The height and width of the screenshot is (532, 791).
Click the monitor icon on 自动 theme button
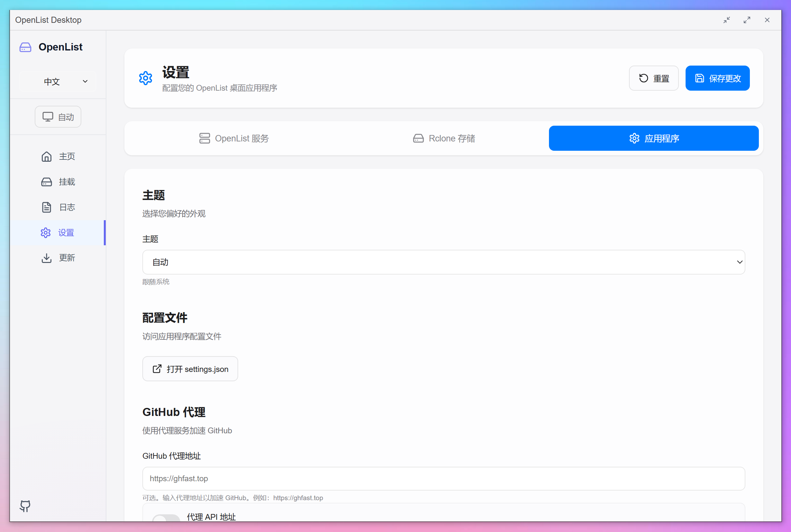[x=48, y=116]
